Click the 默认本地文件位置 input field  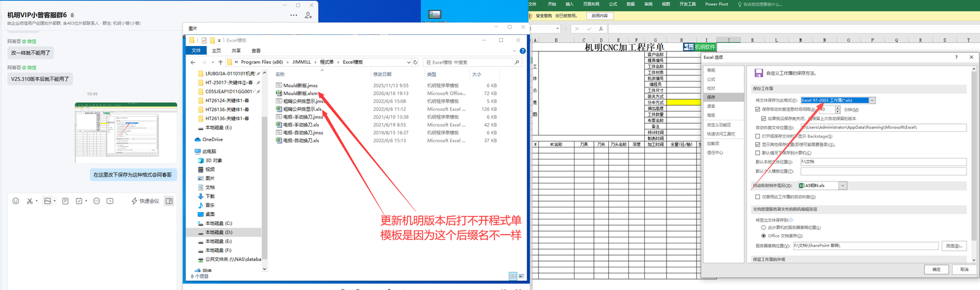(x=883, y=162)
